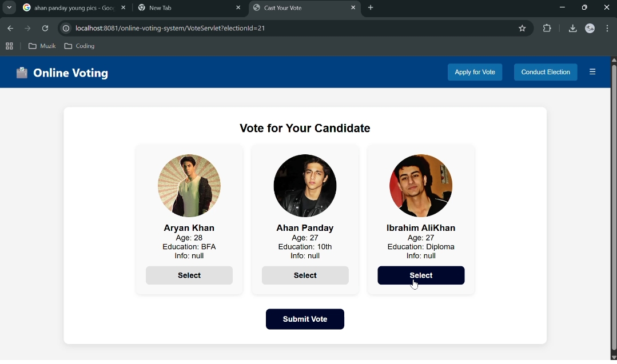
Task: Open the Downloads icon in the toolbar
Action: tap(572, 28)
